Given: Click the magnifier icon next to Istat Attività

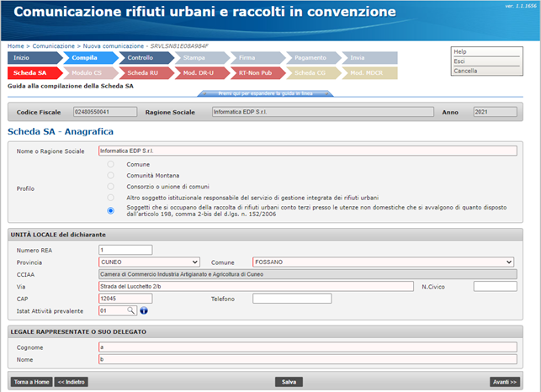Looking at the screenshot, I should pyautogui.click(x=131, y=310).
